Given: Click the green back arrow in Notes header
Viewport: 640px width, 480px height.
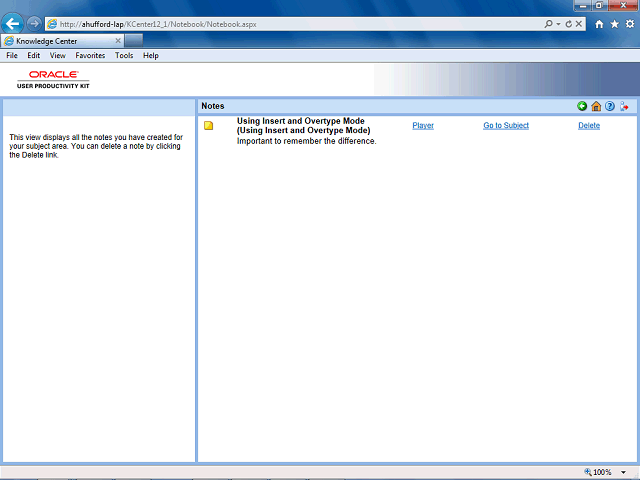Looking at the screenshot, I should click(582, 106).
